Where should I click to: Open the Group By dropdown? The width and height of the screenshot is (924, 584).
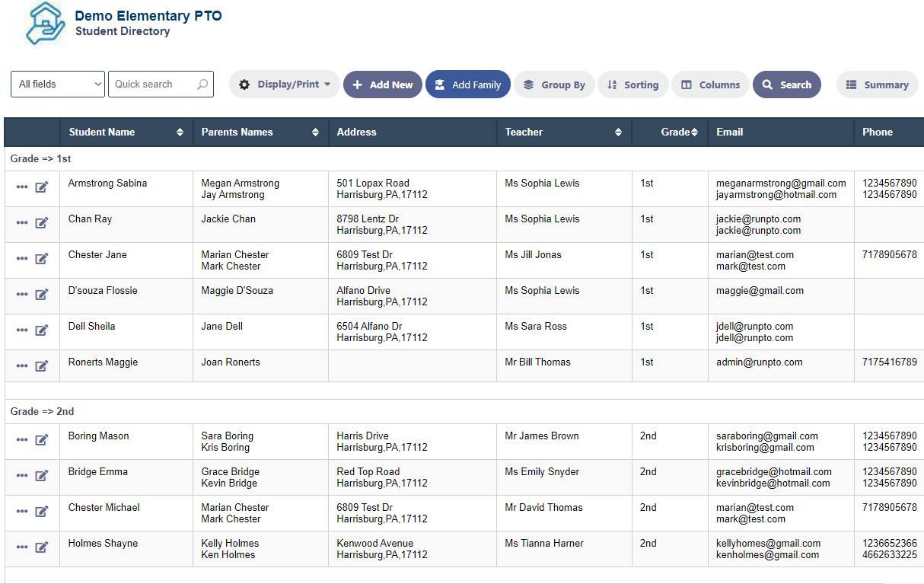554,85
